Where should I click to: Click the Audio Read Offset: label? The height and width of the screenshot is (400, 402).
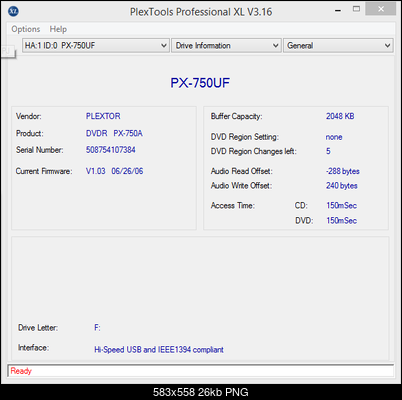[242, 171]
